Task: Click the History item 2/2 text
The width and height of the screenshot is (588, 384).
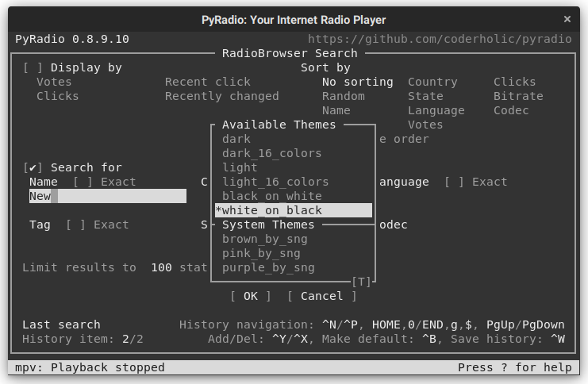Action: pyautogui.click(x=83, y=339)
